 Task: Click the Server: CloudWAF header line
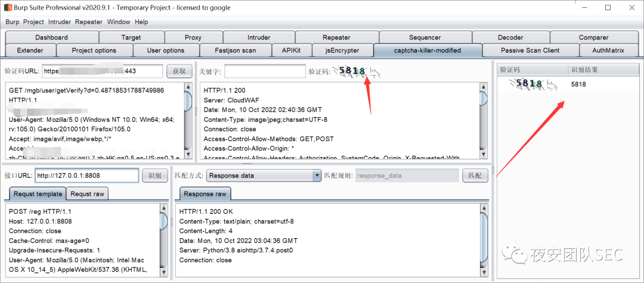[232, 100]
